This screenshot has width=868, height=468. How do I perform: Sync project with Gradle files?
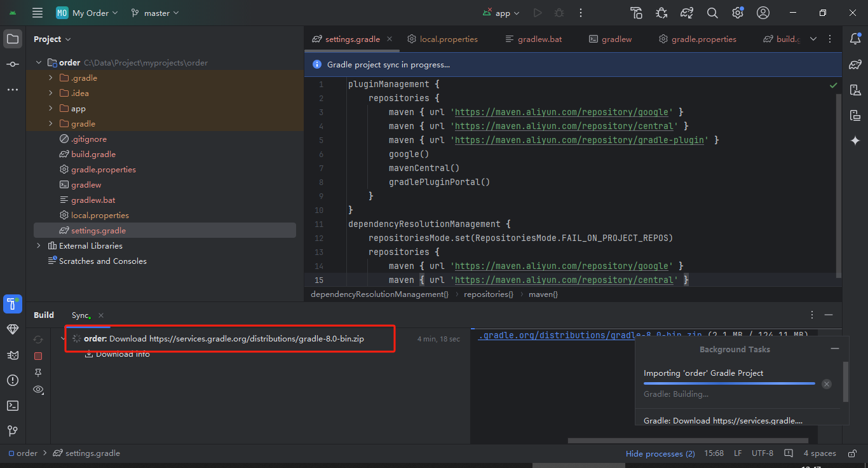tap(687, 13)
